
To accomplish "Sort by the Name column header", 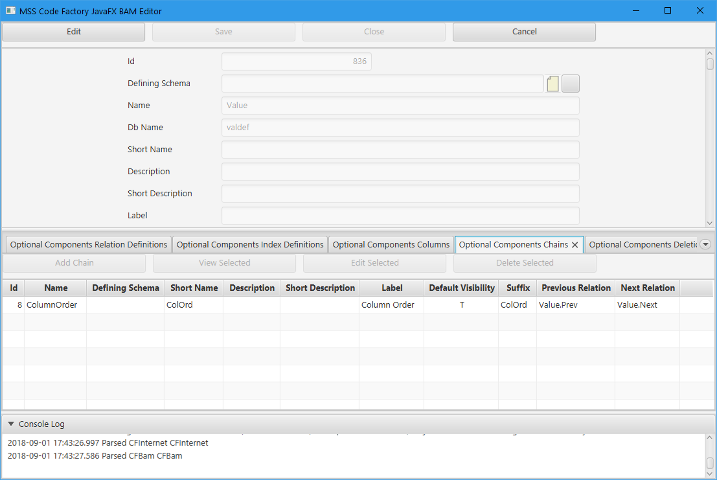I will (x=56, y=288).
